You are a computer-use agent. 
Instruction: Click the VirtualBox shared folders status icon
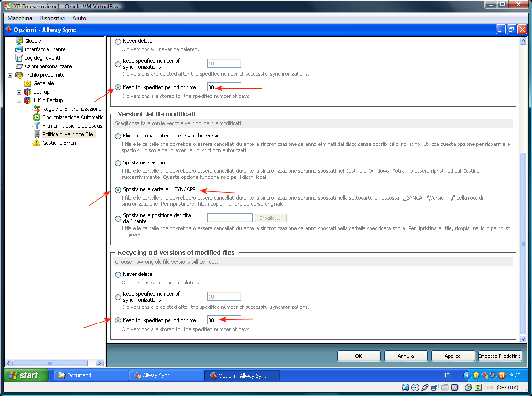pos(444,388)
